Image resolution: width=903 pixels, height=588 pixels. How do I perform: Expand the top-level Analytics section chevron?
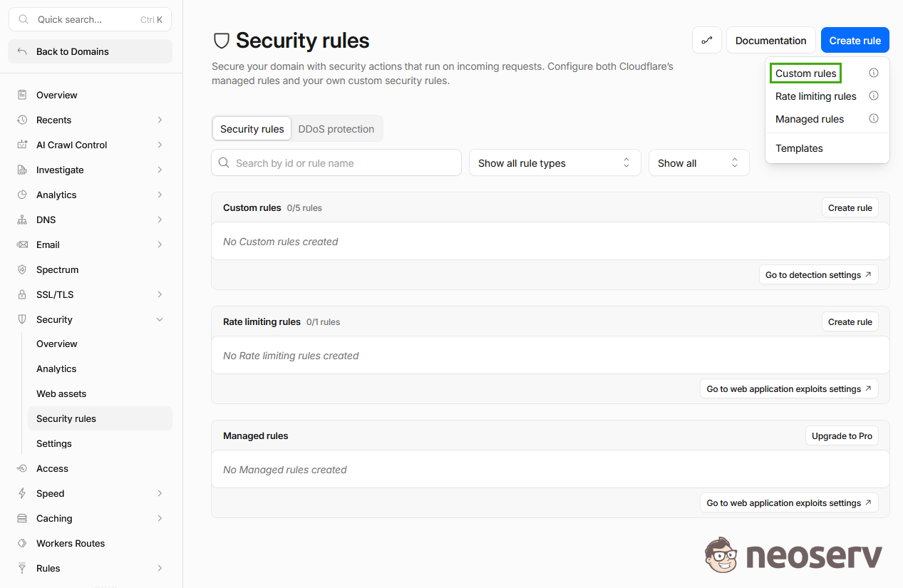(160, 195)
